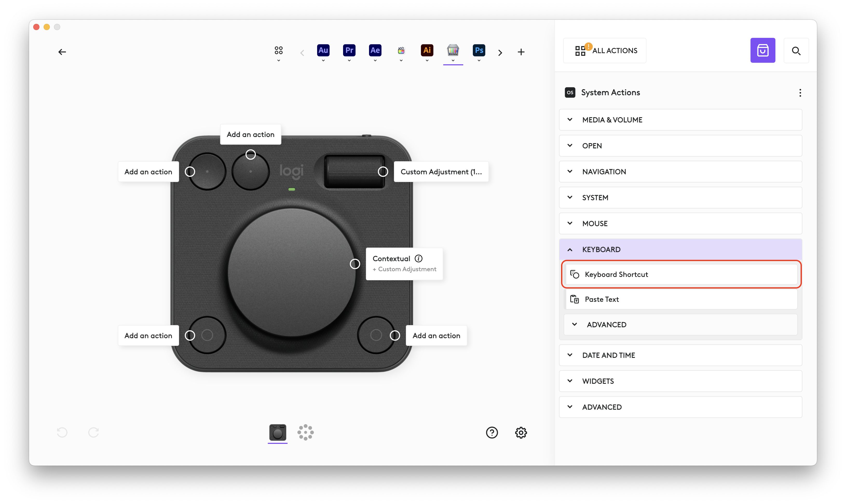Screen dimensions: 846x504
Task: Open the roller's Custom Adjustment label
Action: click(x=441, y=172)
